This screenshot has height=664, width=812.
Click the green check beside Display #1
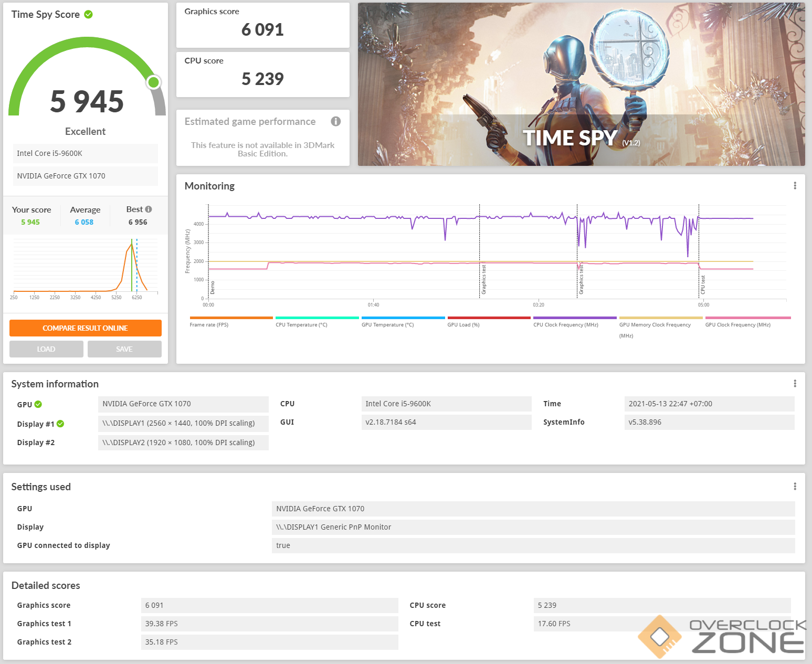(60, 424)
